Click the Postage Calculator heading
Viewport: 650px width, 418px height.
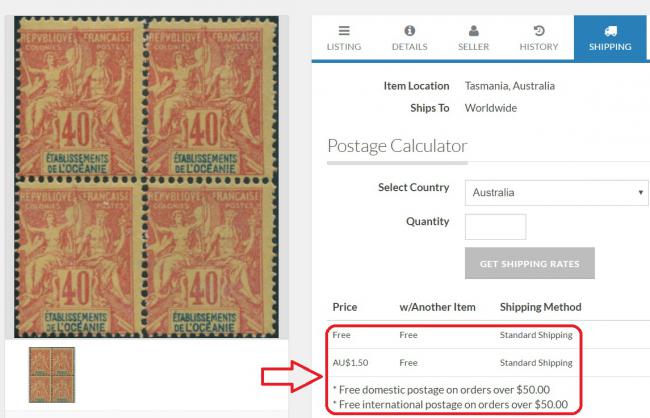(397, 146)
